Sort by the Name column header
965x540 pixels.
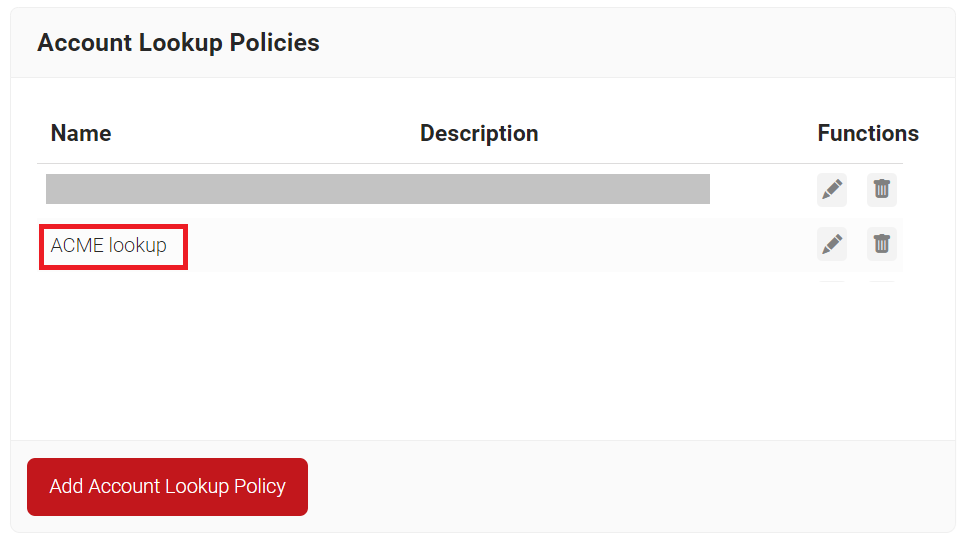point(81,133)
